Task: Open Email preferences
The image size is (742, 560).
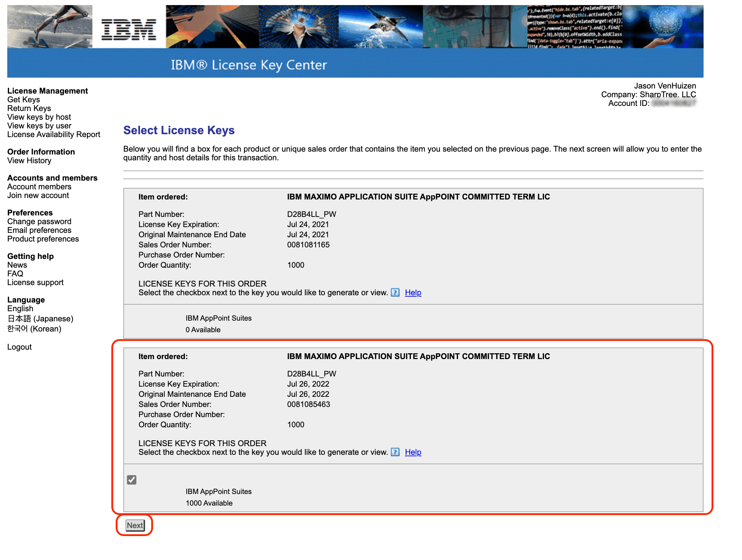Action: pyautogui.click(x=39, y=230)
